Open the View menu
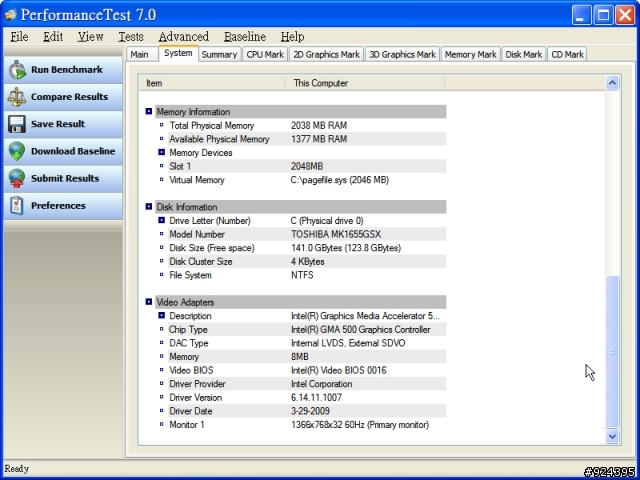Screen dimensions: 640x480 click(91, 37)
